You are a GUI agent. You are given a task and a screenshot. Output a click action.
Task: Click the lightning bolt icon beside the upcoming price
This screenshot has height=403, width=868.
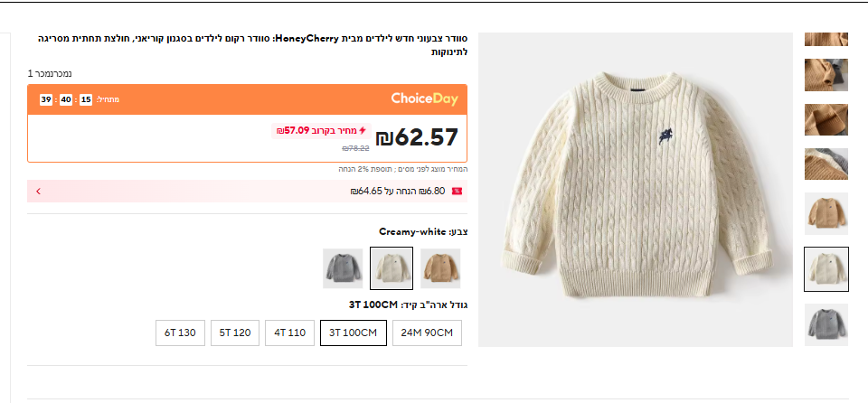pos(363,130)
